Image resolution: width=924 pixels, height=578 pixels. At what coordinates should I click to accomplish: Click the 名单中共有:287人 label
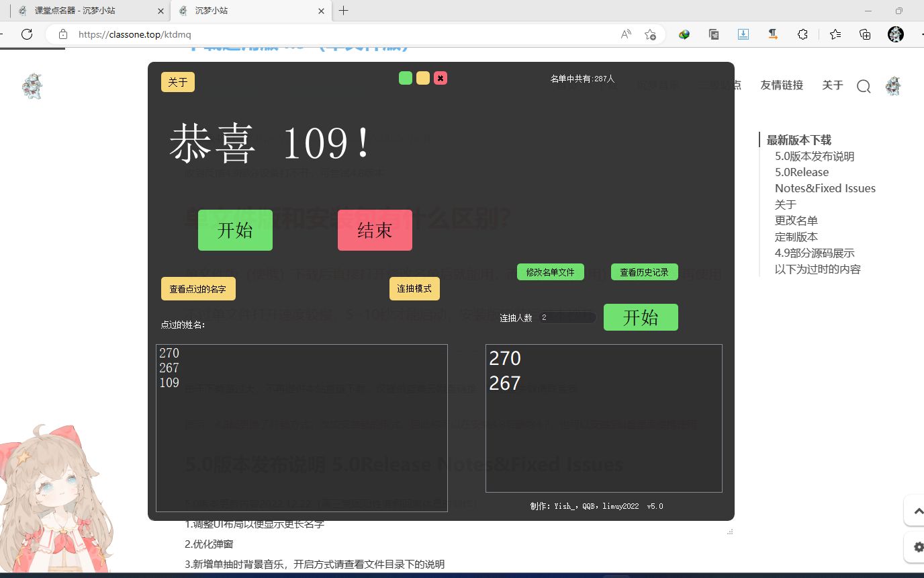click(582, 79)
